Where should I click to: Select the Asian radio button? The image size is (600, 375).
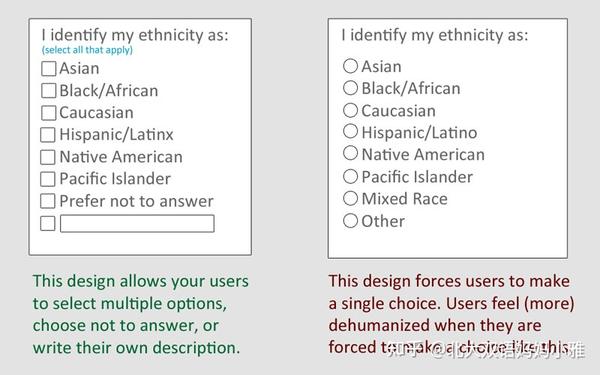pos(350,66)
